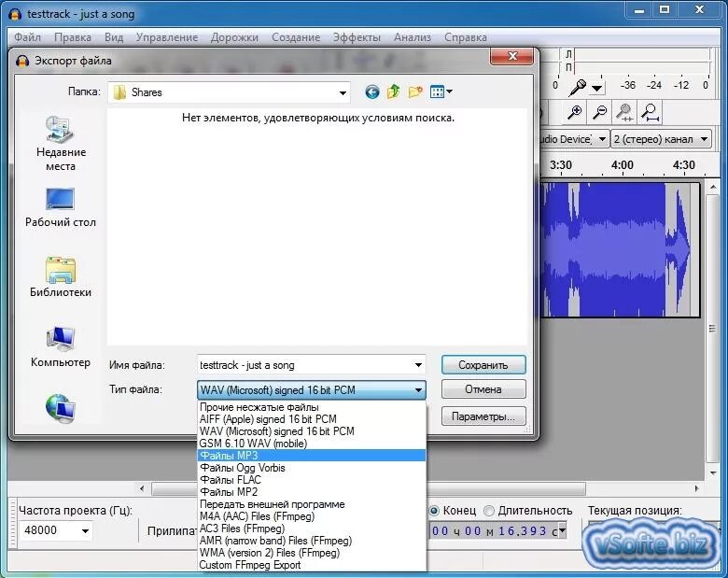Click the vertical scrollbar up arrow

[x=713, y=187]
